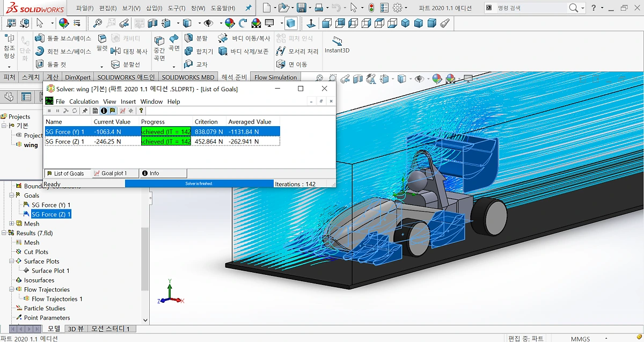Collapse the Goals tree node

[x=12, y=195]
